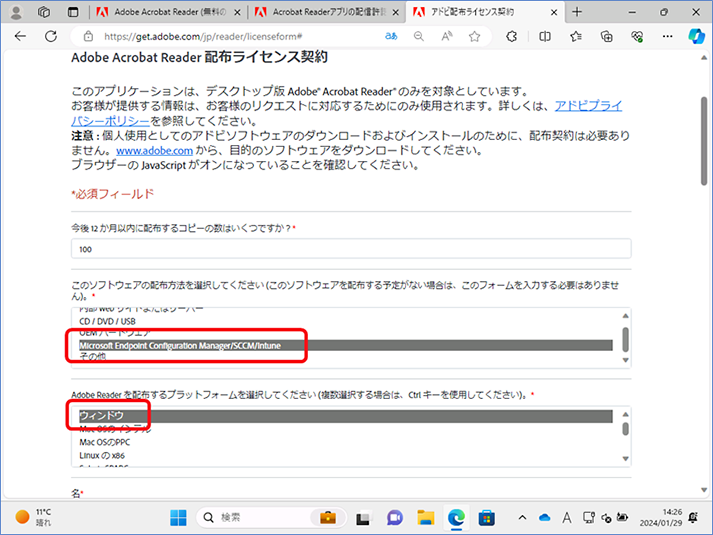
Task: Open Microsoft Store from taskbar
Action: tap(487, 517)
